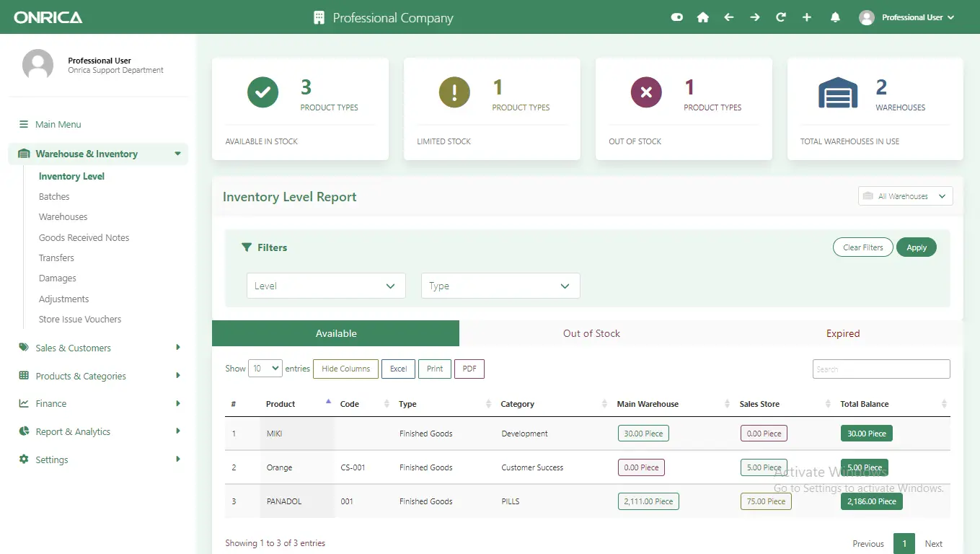
Task: Click the MIKI product cell
Action: pyautogui.click(x=297, y=434)
